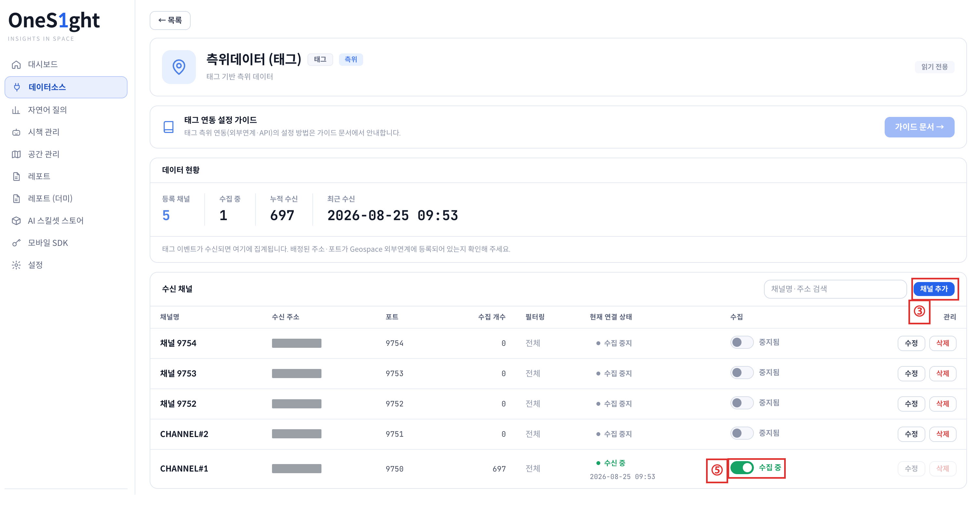980x523 pixels.
Task: Click the 포트 column header
Action: pyautogui.click(x=392, y=317)
